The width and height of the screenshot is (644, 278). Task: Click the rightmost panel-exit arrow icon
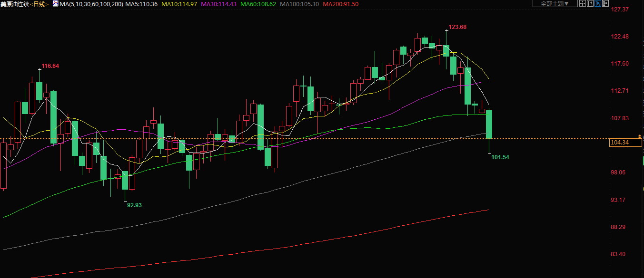pyautogui.click(x=605, y=3)
